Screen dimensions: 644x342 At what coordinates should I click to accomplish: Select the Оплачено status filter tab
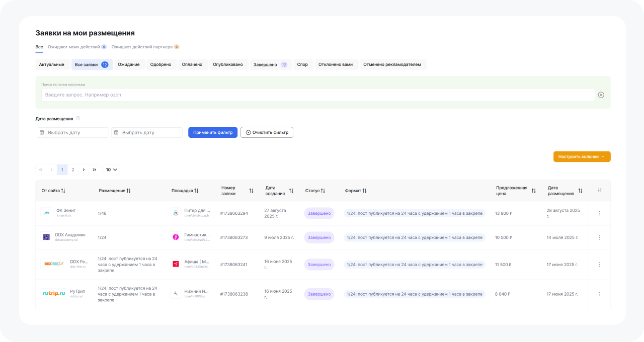click(x=192, y=64)
